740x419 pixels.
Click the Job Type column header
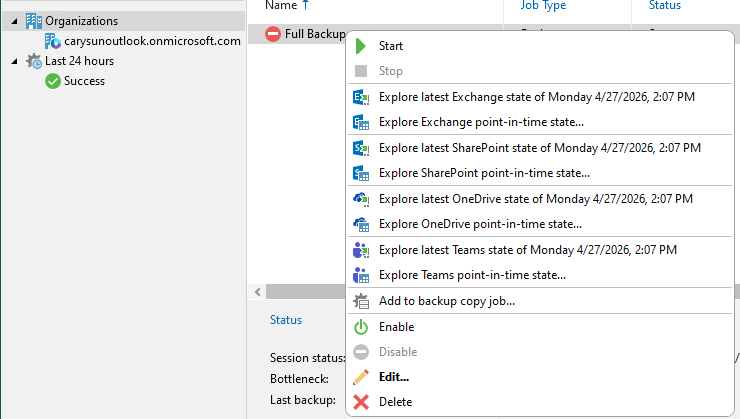[543, 6]
